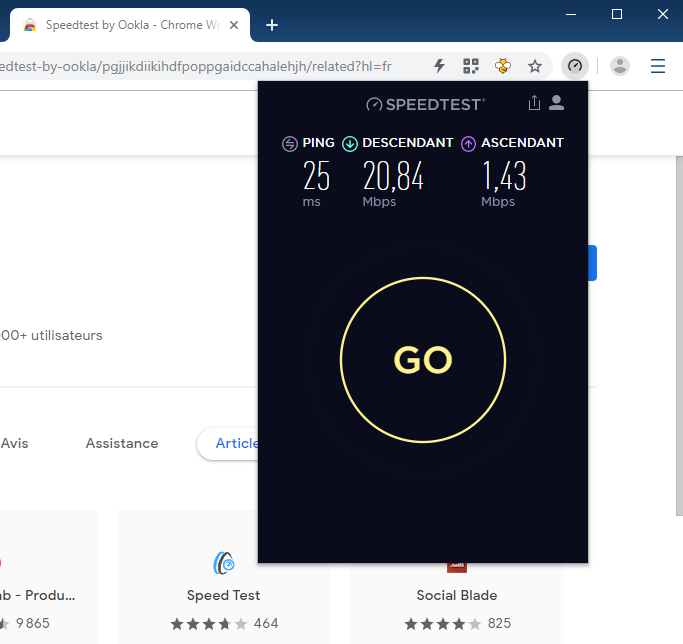Bookmark this page with the star icon
This screenshot has height=644, width=683.
[x=534, y=66]
